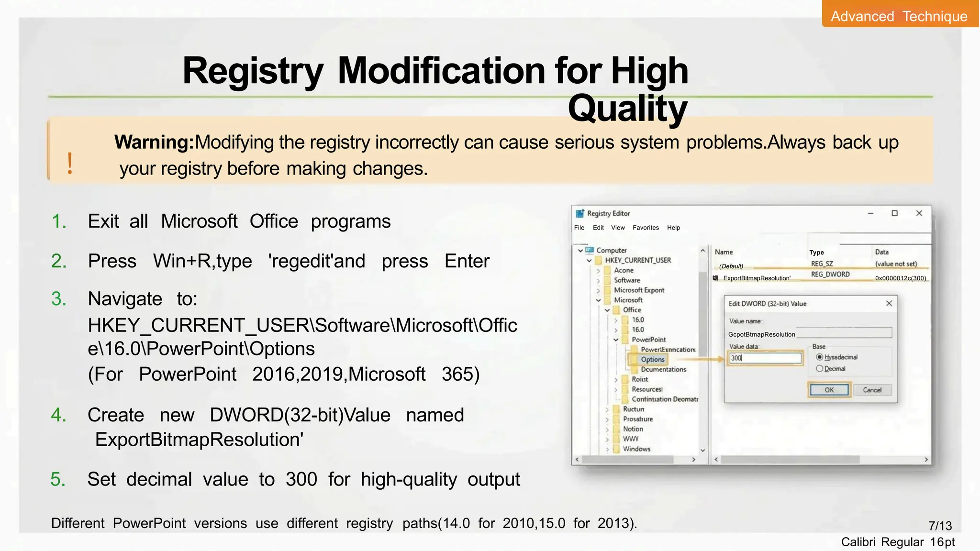Click the Computer root node icon

tap(590, 250)
